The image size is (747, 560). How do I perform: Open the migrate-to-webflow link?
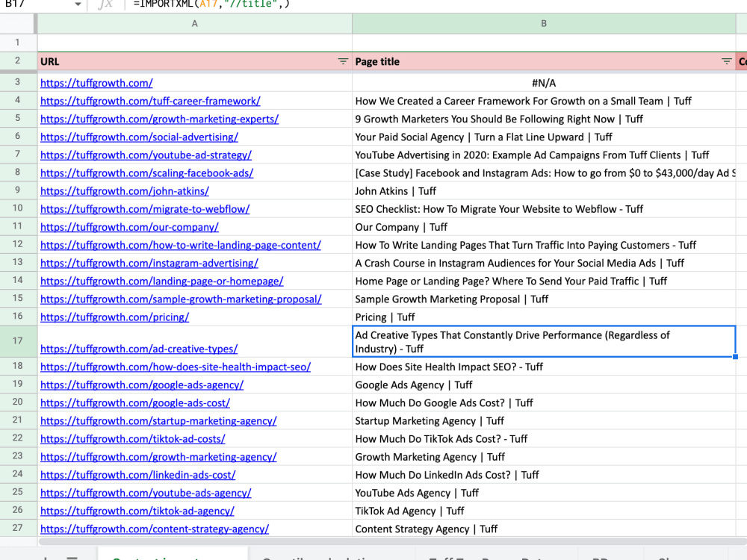[145, 209]
